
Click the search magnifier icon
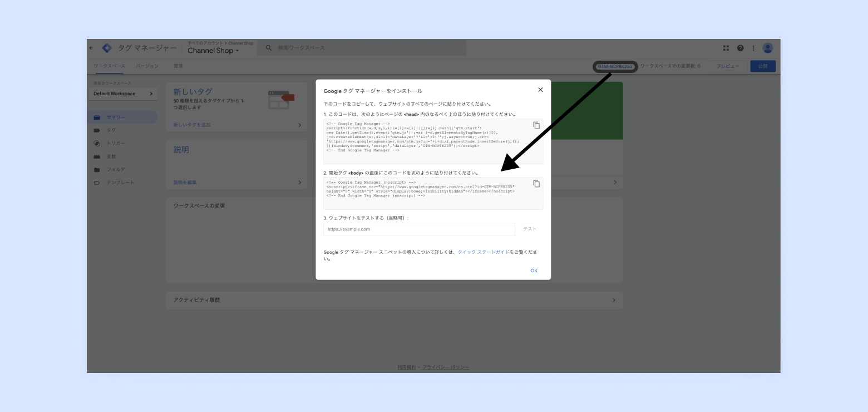[x=269, y=48]
